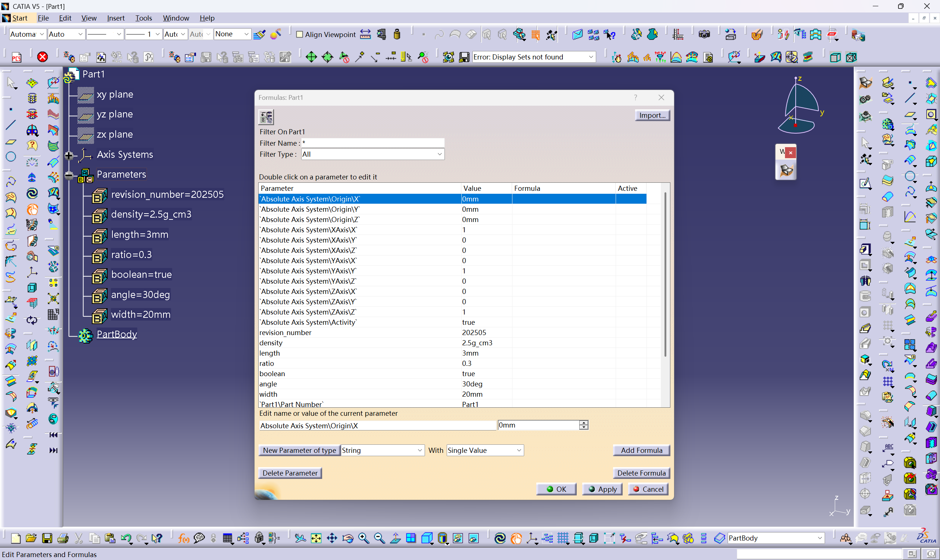Enable the Align Viewpoint checkbox
940x560 pixels.
tap(299, 35)
